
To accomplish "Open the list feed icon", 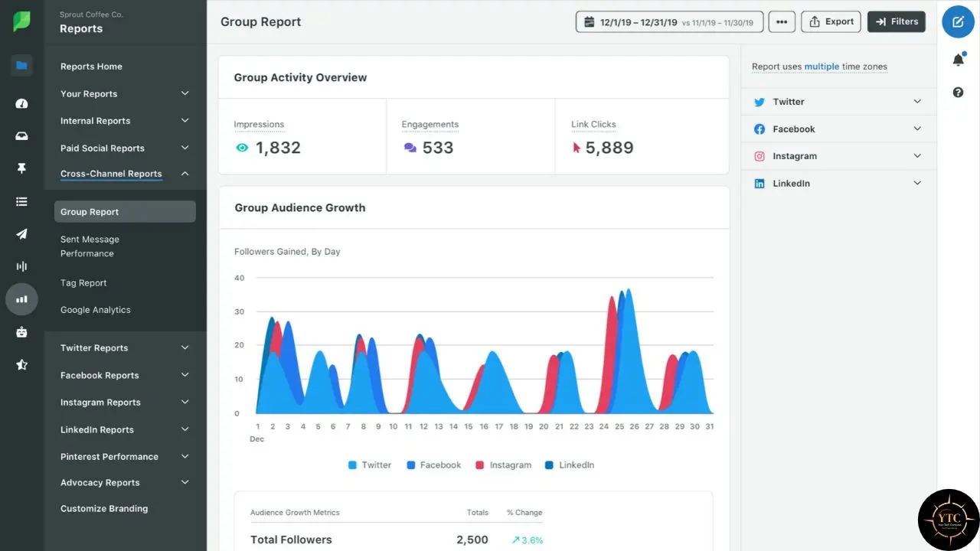I will [21, 201].
